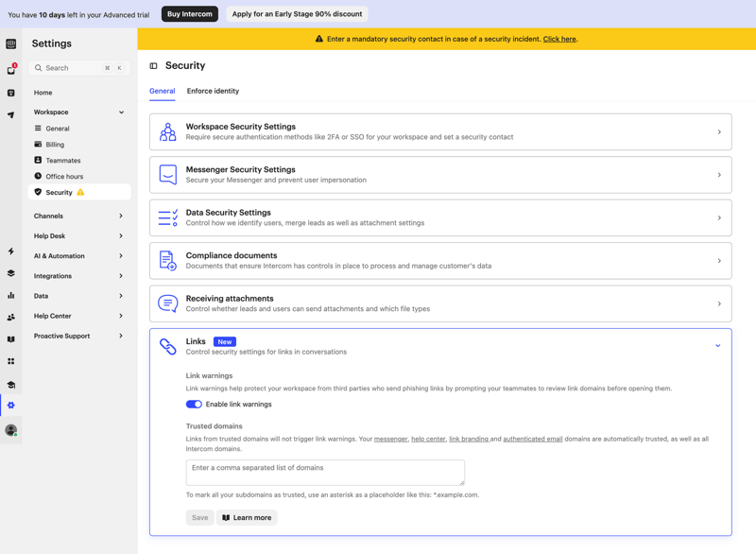Image resolution: width=756 pixels, height=554 pixels.
Task: Open the Inbox icon in the left rail
Action: (12, 71)
